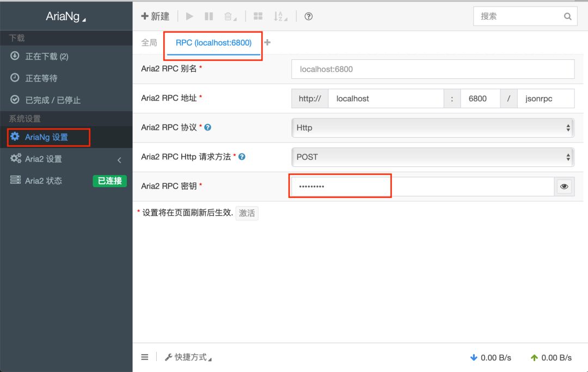Screen dimensions: 588x372
Task: Toggle sidebar with hamburger menu icon
Action: 145,357
